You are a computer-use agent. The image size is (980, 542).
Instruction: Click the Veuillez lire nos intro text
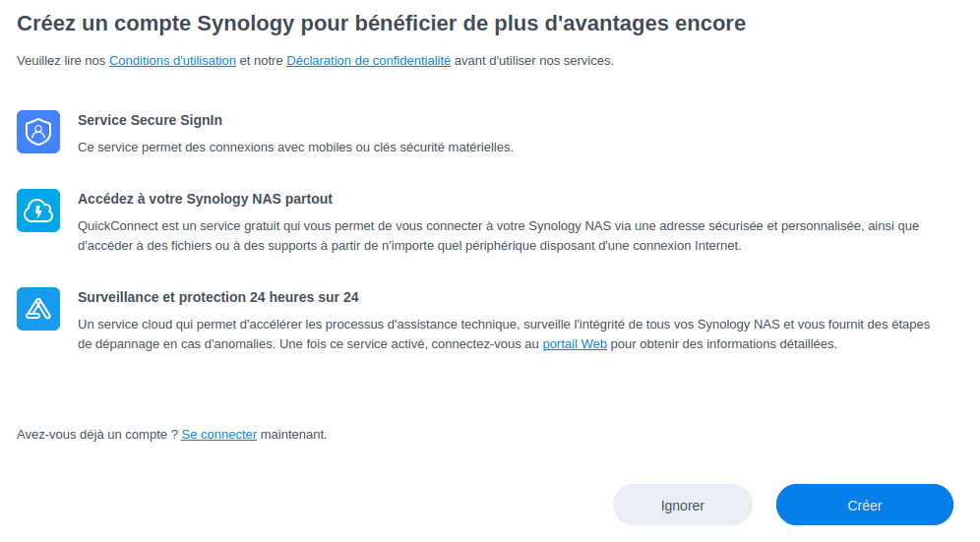point(61,61)
